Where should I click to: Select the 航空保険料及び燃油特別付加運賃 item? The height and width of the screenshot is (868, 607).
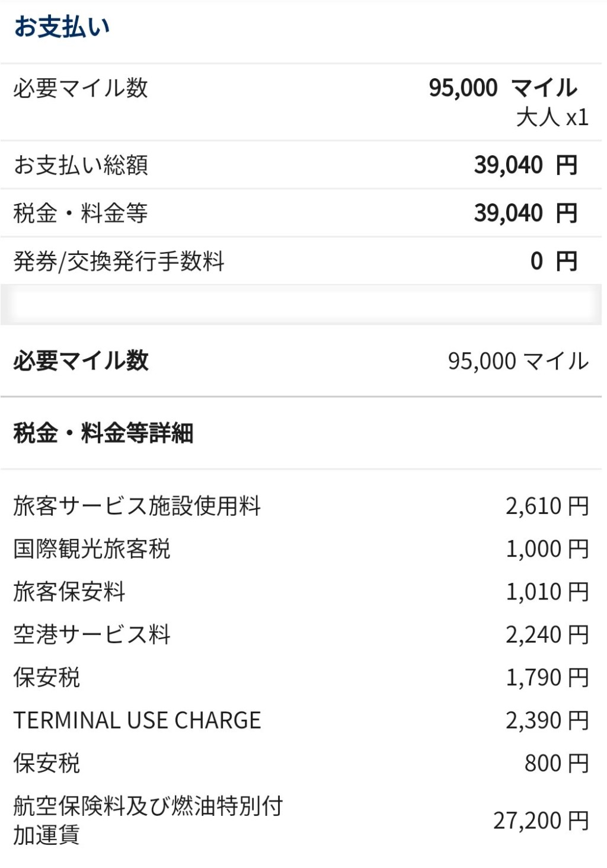pos(148,820)
